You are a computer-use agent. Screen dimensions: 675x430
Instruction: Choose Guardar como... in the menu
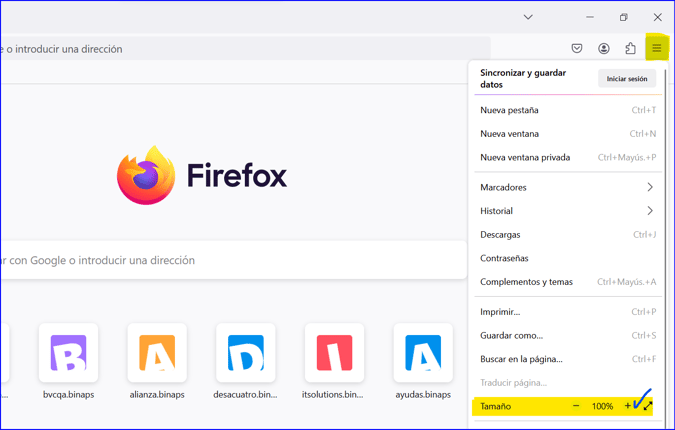[568, 335]
